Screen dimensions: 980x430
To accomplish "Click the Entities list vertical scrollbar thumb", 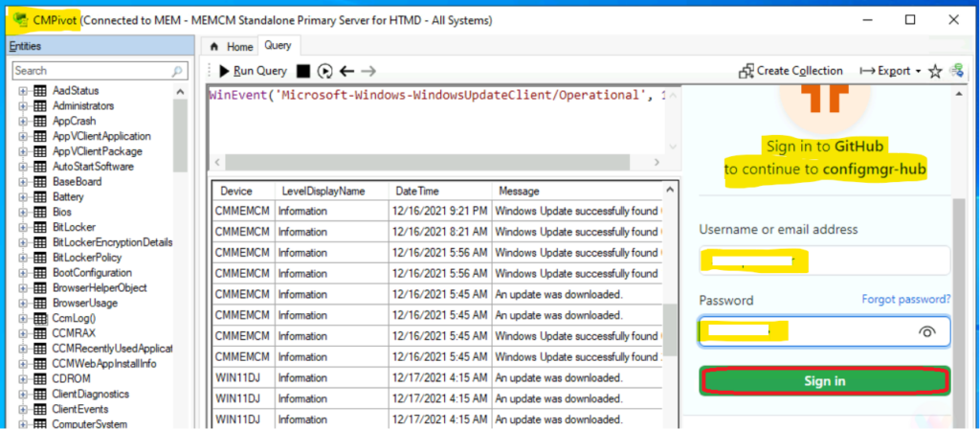I will pos(180,135).
